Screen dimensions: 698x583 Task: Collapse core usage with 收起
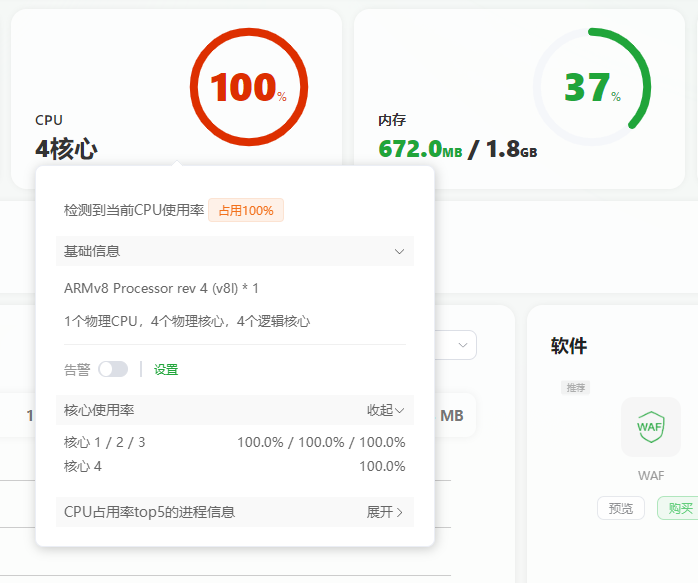pos(385,410)
